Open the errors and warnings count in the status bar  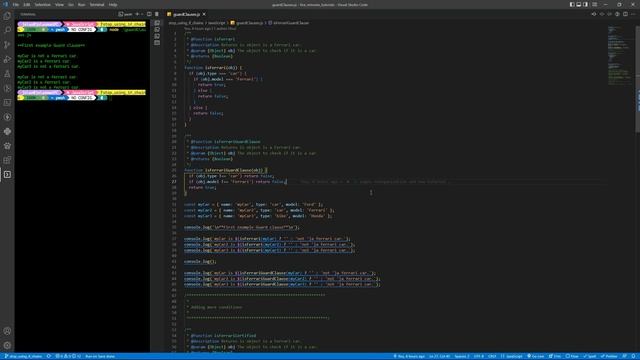pyautogui.click(x=68, y=356)
